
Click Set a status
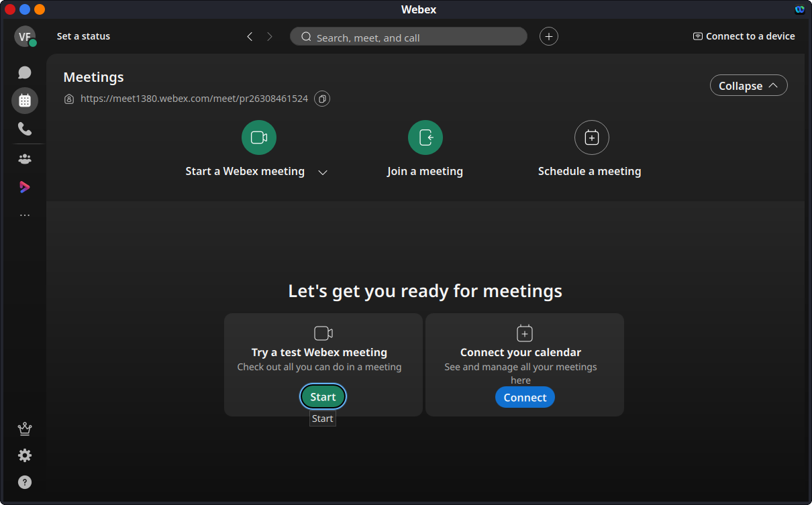[x=83, y=36]
